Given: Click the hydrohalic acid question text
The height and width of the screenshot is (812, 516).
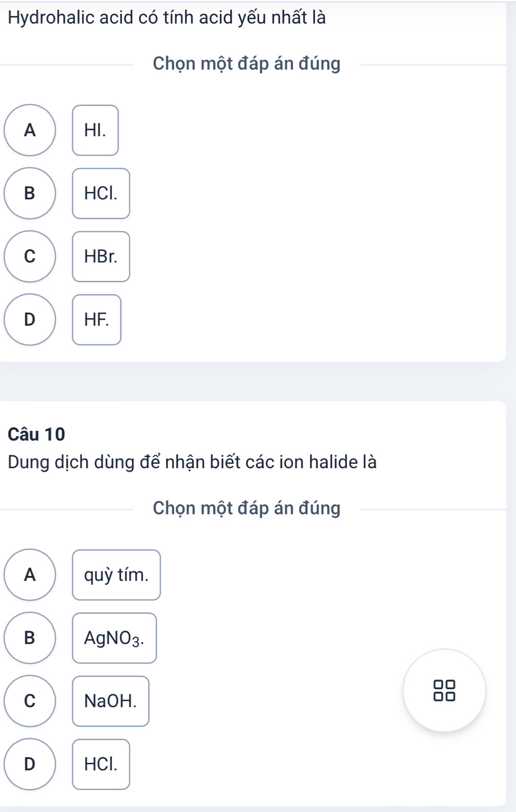Looking at the screenshot, I should tap(167, 18).
